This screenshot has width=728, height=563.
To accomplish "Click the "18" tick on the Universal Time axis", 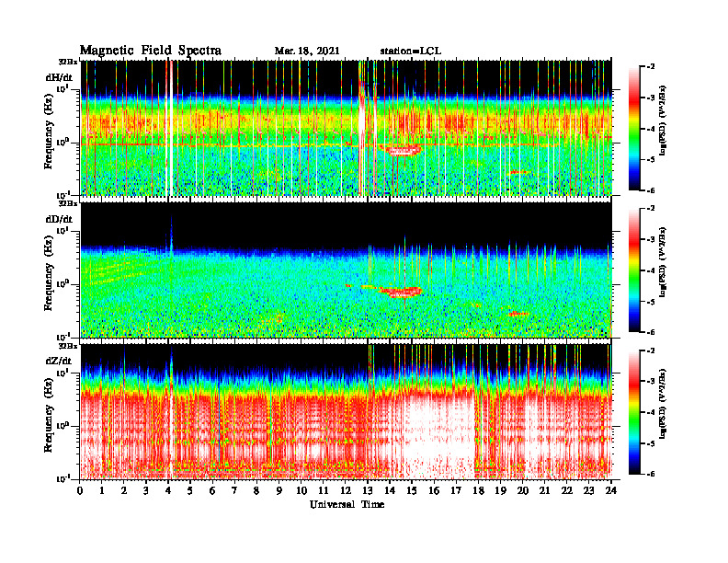I will click(478, 491).
